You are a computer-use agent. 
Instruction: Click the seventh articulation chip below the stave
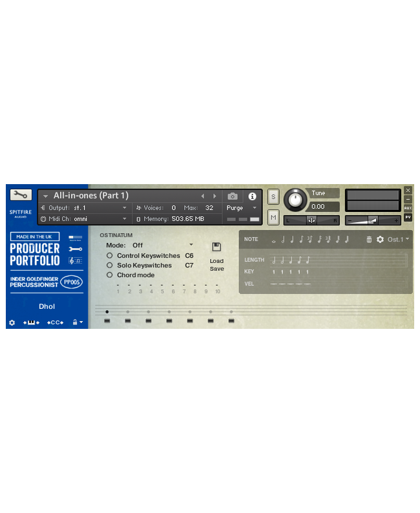pos(231,321)
